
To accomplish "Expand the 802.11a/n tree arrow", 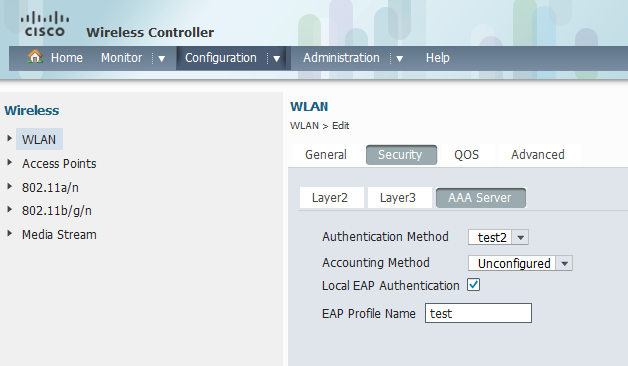I will coord(10,186).
